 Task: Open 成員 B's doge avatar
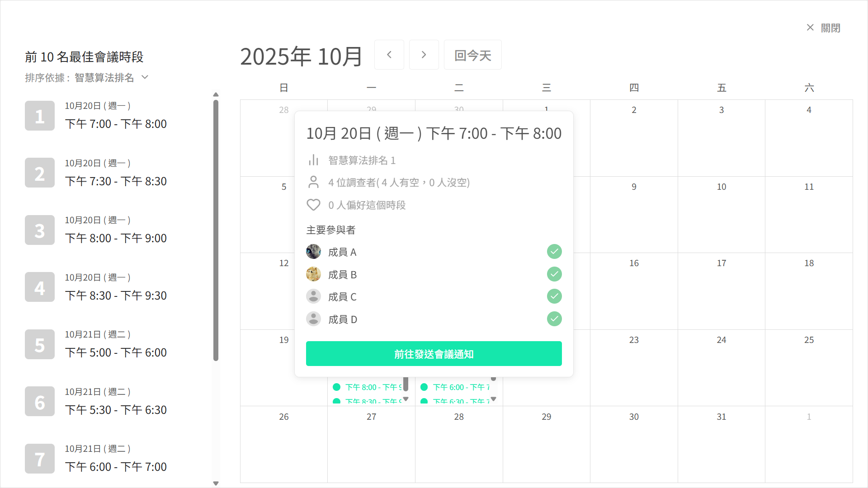(313, 274)
